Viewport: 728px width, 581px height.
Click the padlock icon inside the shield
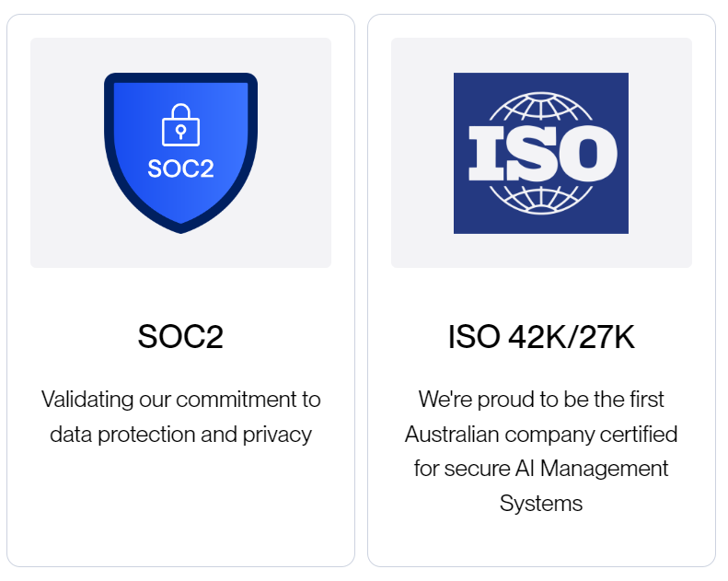[x=180, y=124]
